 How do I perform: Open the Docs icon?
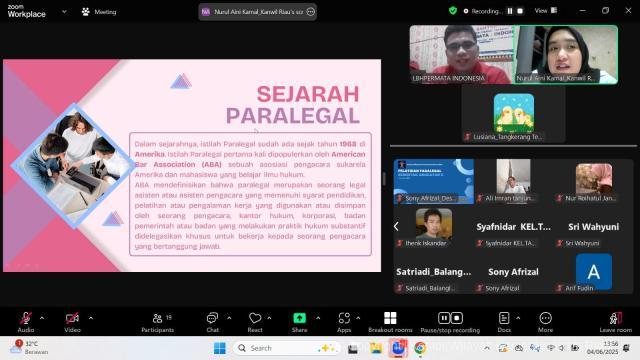pos(504,318)
